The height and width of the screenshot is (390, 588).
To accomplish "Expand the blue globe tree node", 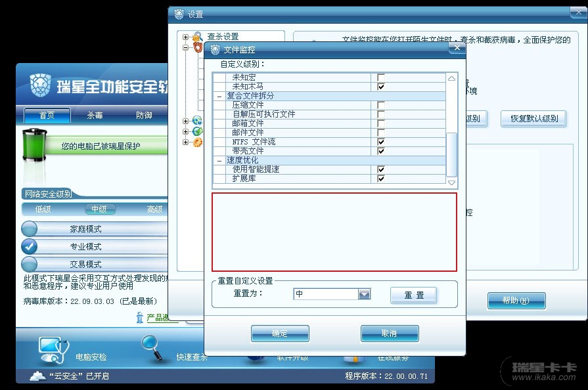I will [x=186, y=121].
